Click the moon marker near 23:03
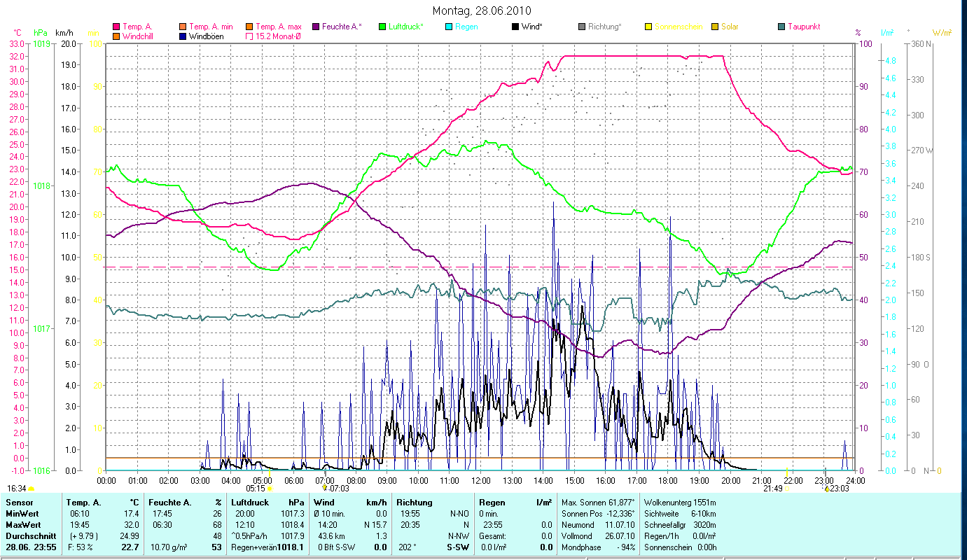Screen dimensions: 967x560 pos(826,489)
